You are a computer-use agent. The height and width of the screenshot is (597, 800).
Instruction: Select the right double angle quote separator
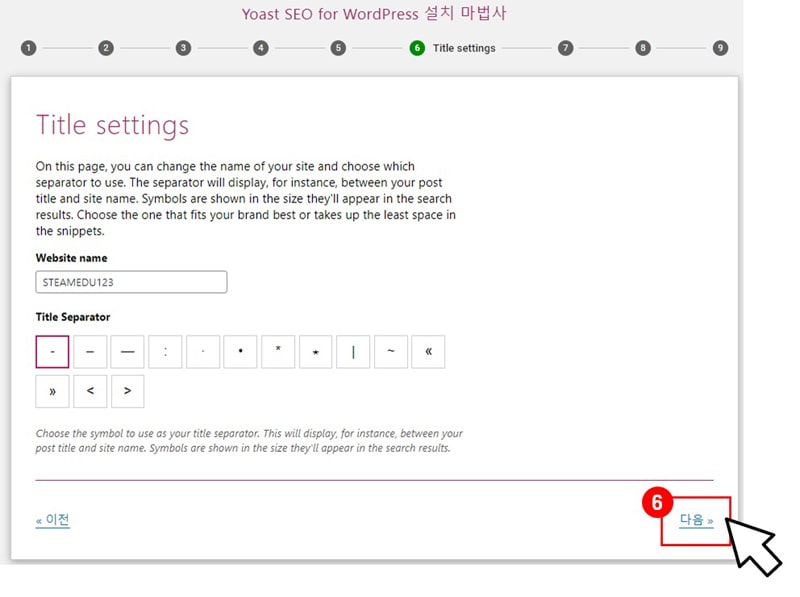tap(53, 391)
